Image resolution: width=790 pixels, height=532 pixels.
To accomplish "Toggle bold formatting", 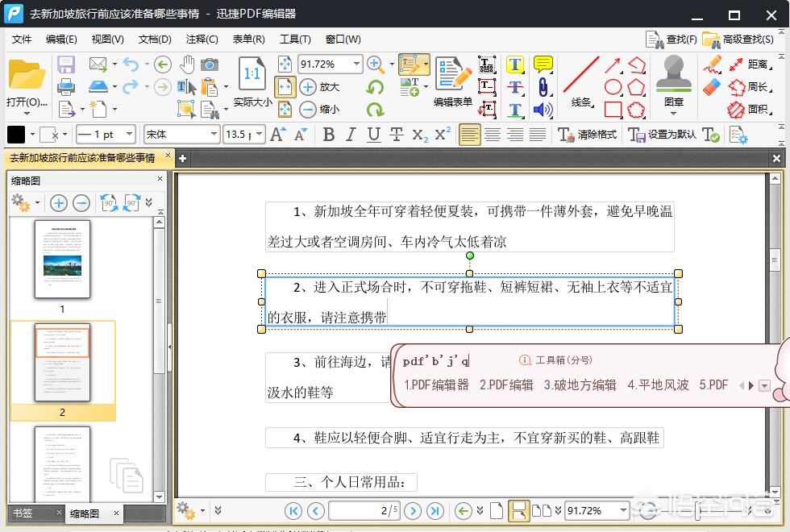I will [x=330, y=134].
